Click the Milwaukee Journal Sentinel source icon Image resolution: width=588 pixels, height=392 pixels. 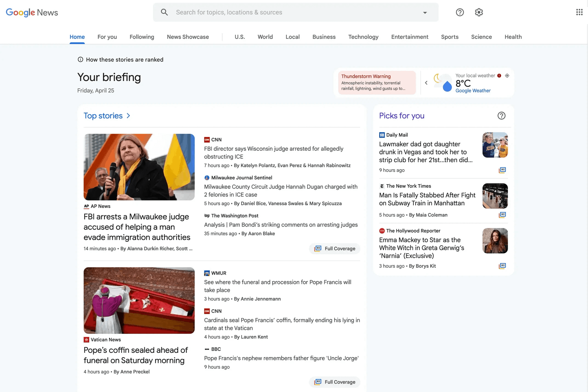[x=207, y=178]
